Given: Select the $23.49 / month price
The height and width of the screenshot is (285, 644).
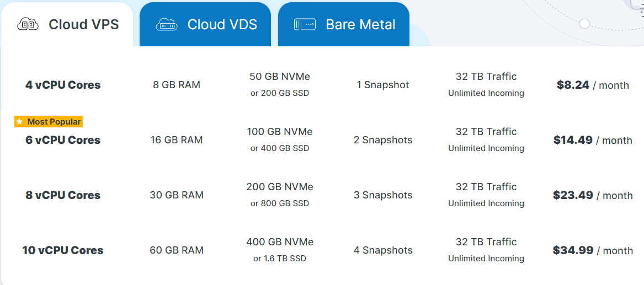Looking at the screenshot, I should pos(593,195).
